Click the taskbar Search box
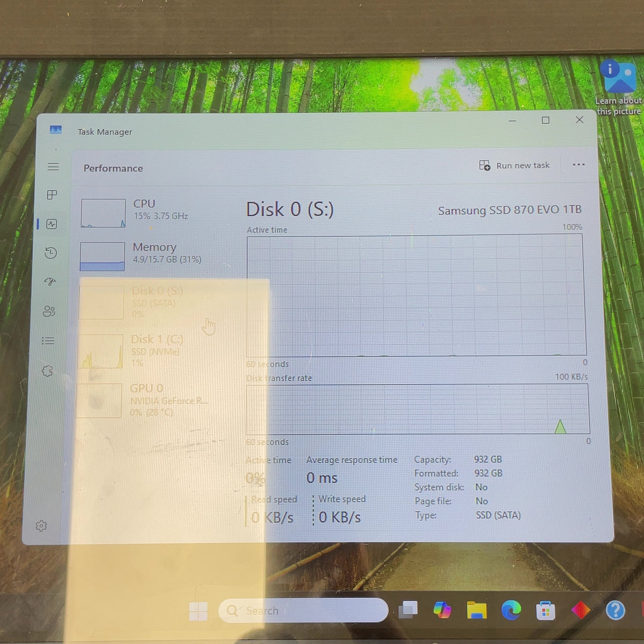This screenshot has height=644, width=644. click(303, 610)
